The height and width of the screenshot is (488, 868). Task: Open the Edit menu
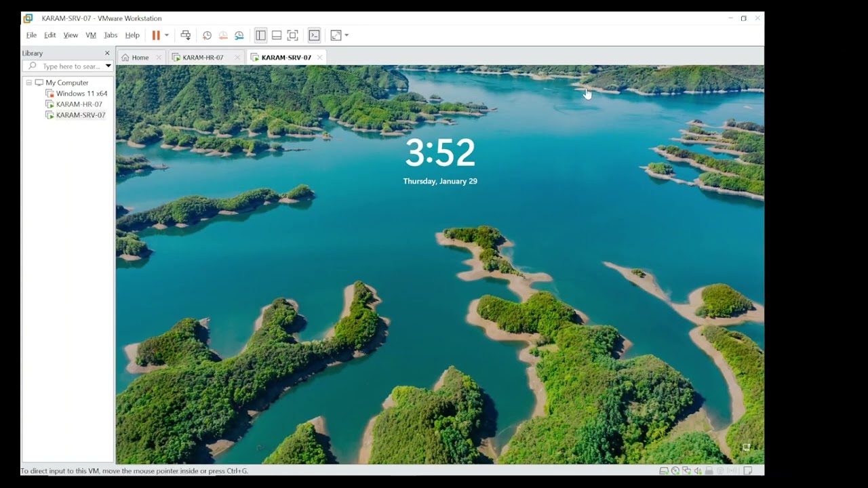click(50, 35)
